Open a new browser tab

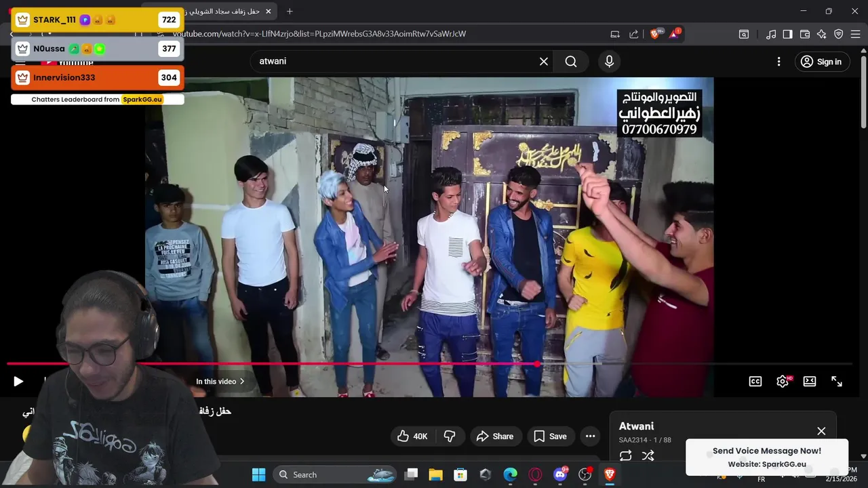tap(290, 12)
